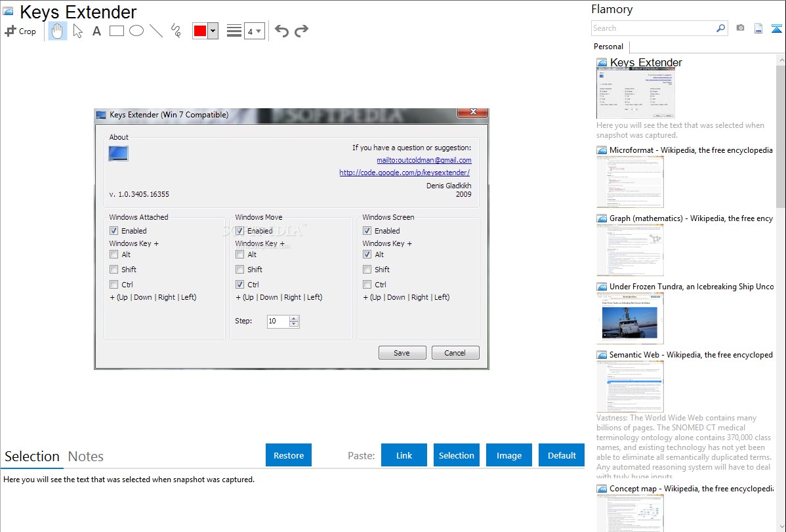Select the ellipse shape tool
The image size is (786, 532).
(x=136, y=31)
